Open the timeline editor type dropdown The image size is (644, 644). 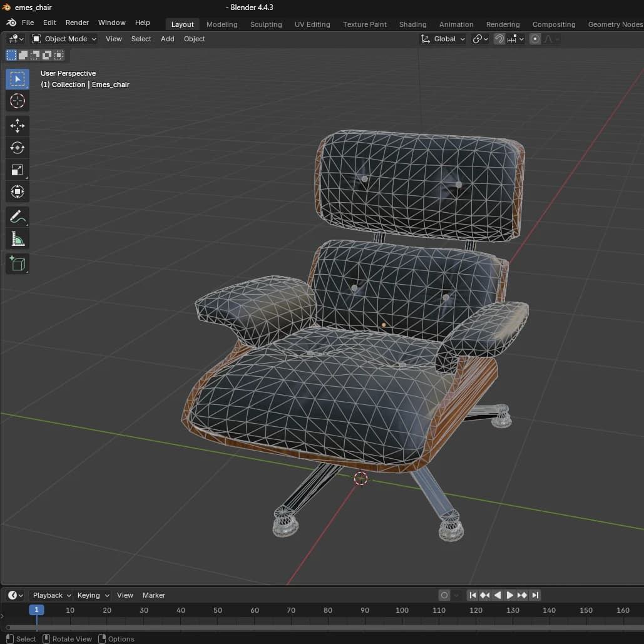[x=16, y=595]
